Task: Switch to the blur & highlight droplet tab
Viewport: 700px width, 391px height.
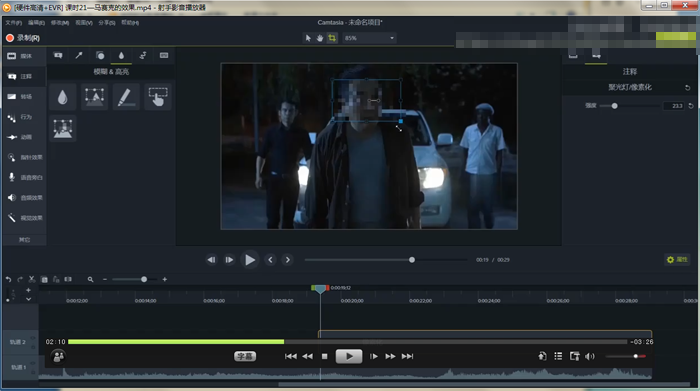Action: click(x=121, y=55)
